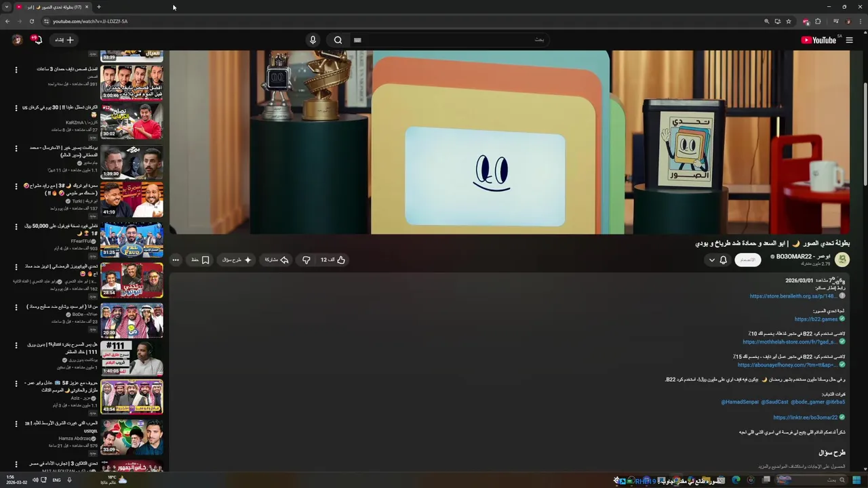868x488 pixels.
Task: Open the Create (+) upload button
Action: [x=64, y=40]
